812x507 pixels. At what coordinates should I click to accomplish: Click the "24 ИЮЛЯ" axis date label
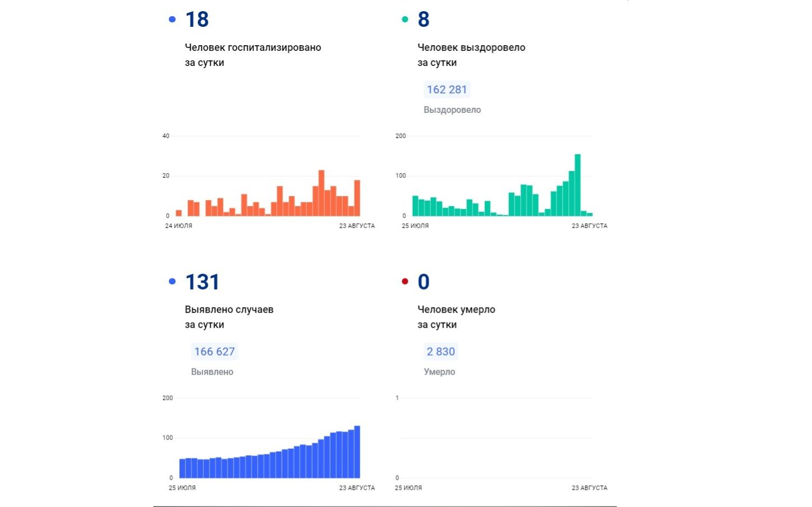[179, 226]
